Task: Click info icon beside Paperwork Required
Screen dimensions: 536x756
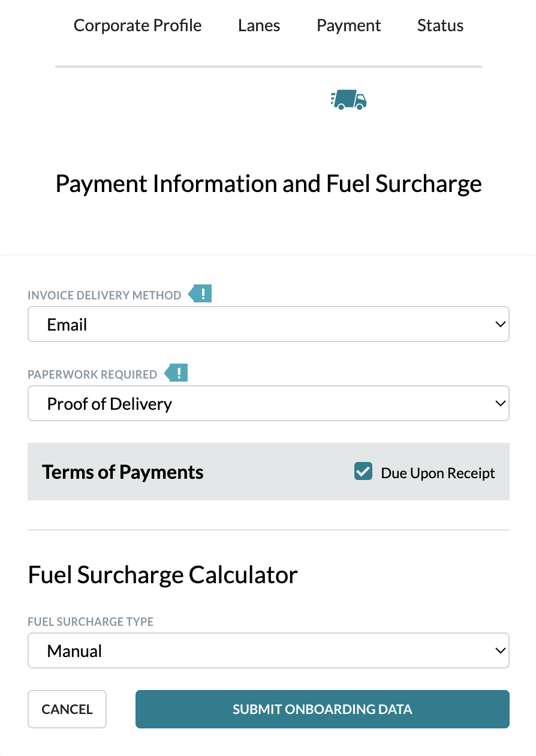Action: (x=176, y=373)
